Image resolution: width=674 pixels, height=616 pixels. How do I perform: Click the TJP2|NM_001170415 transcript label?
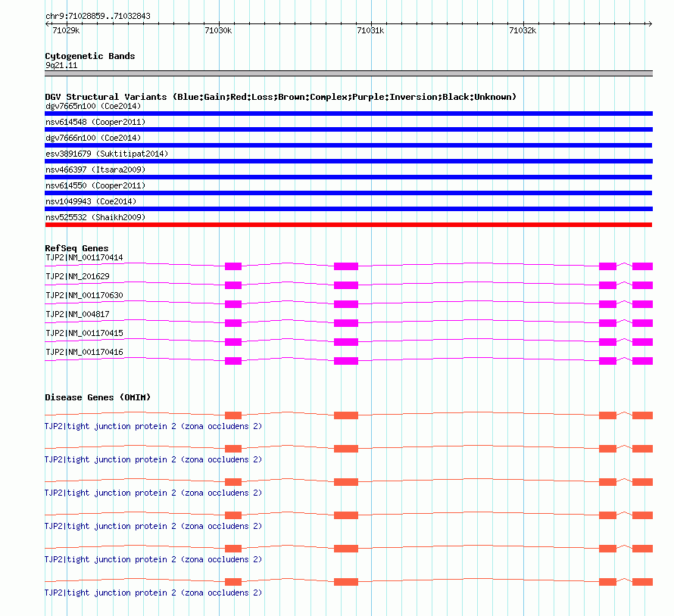click(84, 333)
